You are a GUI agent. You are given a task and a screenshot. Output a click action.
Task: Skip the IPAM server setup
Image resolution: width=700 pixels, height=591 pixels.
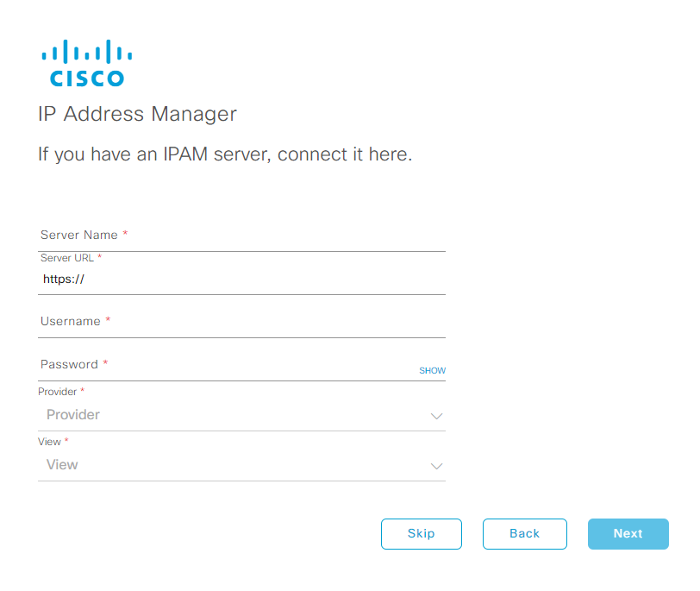(422, 534)
